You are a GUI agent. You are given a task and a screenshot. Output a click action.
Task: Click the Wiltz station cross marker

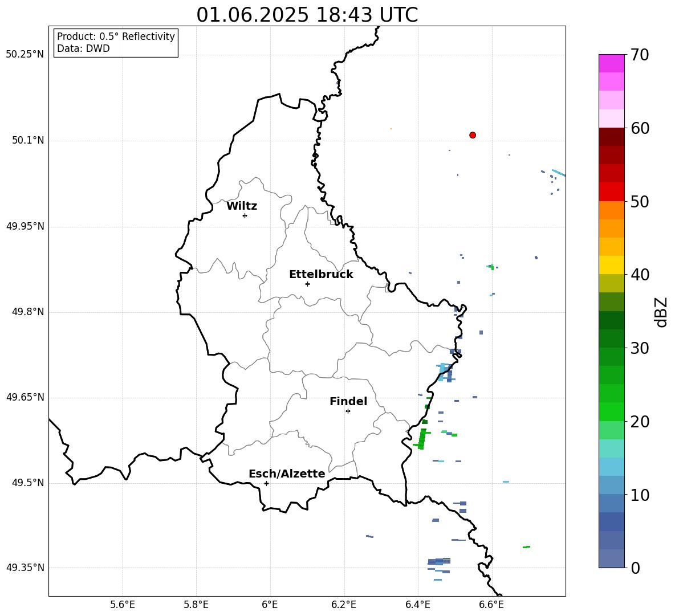(x=245, y=215)
